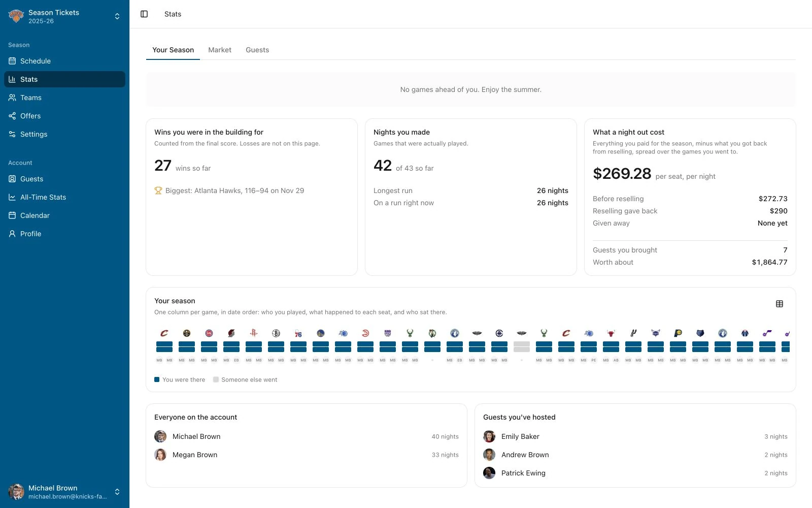Select the first Cavaliers game column logo

click(164, 333)
